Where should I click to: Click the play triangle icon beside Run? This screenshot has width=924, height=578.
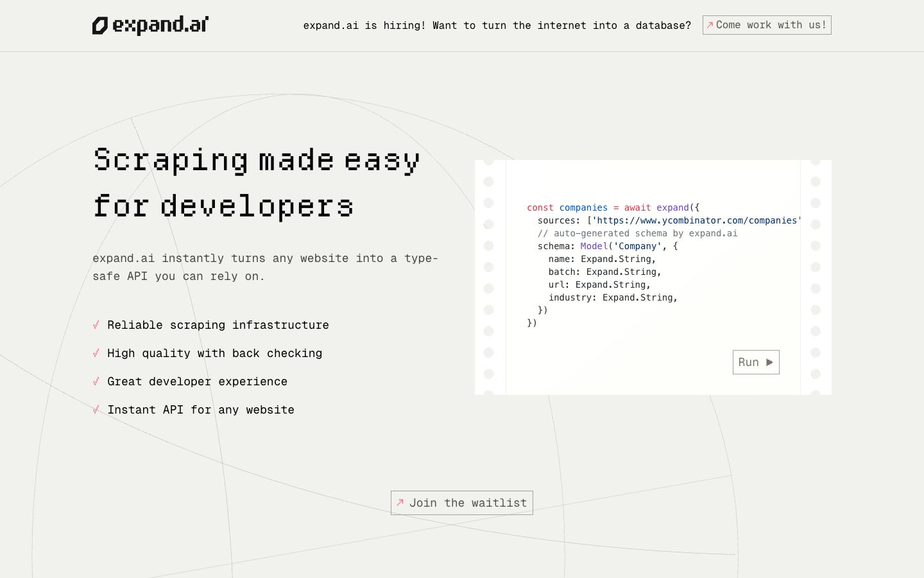point(769,362)
